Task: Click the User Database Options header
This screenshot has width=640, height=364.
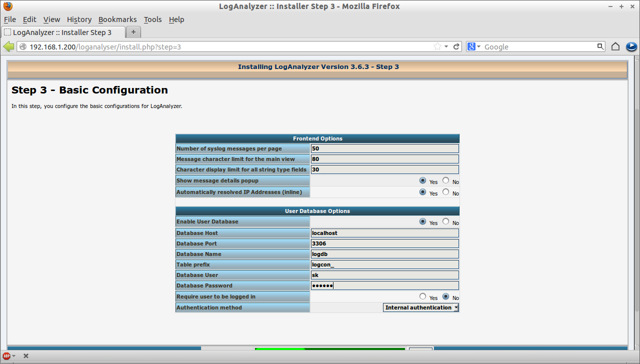Action: pos(317,211)
